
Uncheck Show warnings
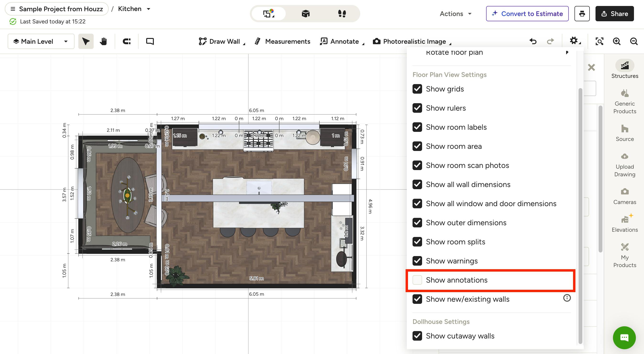click(x=417, y=261)
